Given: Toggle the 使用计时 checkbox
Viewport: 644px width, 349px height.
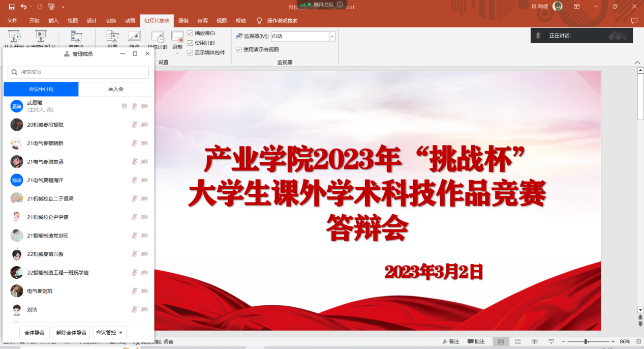Looking at the screenshot, I should (x=191, y=43).
